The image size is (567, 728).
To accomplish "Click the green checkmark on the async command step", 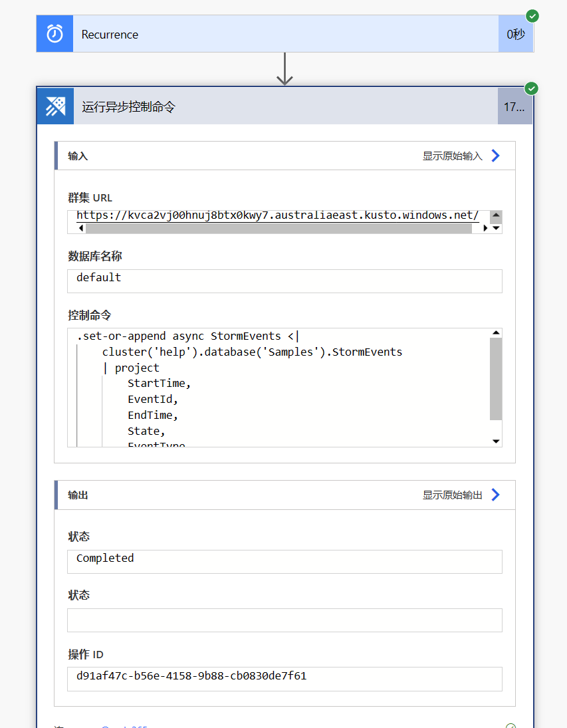I will [531, 88].
